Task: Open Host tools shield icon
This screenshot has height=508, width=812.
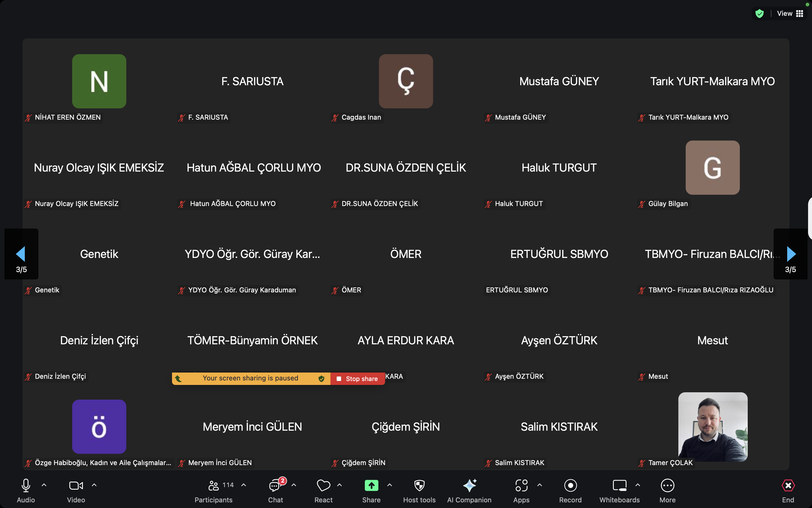Action: pyautogui.click(x=420, y=485)
